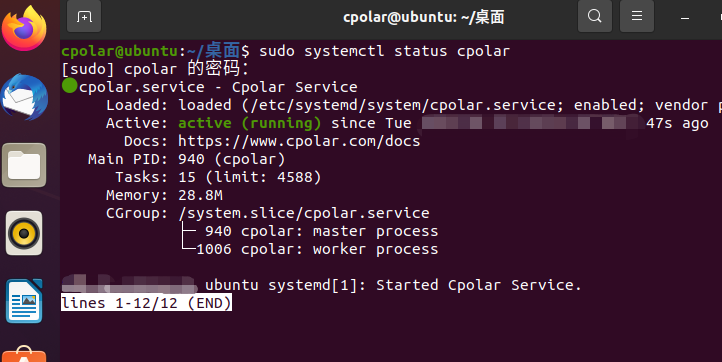Screen dimensions: 722x362
Task: Open the terminal hamburger menu
Action: click(637, 17)
